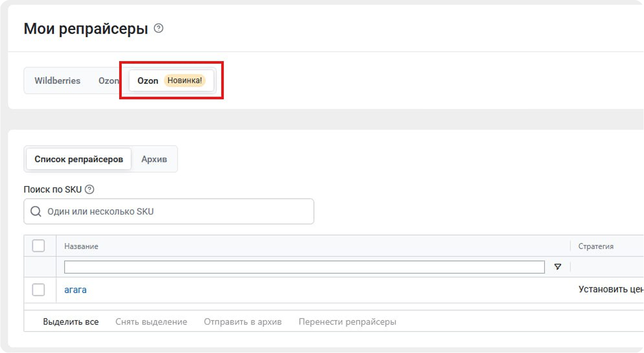This screenshot has width=644, height=353.
Task: Open the Ozon tab marked Новинка!
Action: pos(148,81)
